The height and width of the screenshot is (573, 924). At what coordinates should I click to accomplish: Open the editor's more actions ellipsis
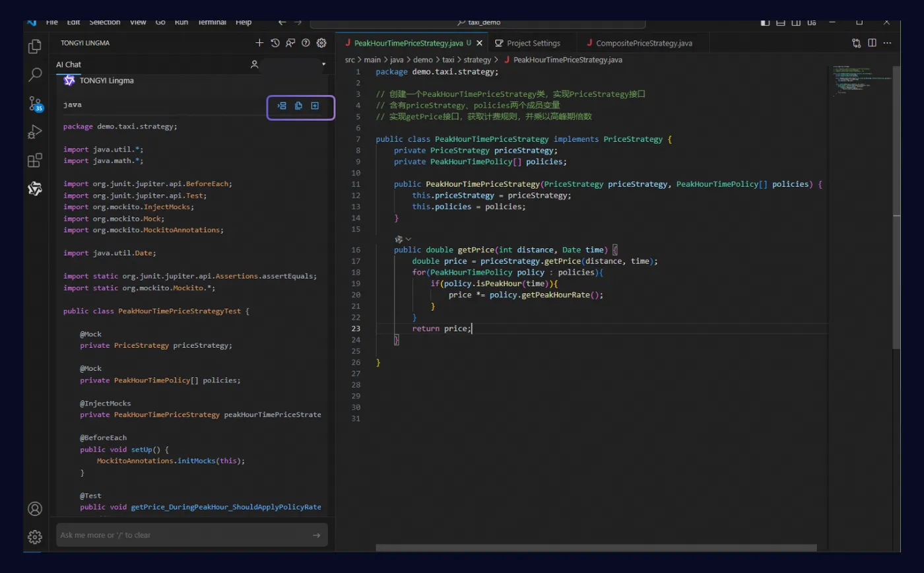[x=888, y=43]
